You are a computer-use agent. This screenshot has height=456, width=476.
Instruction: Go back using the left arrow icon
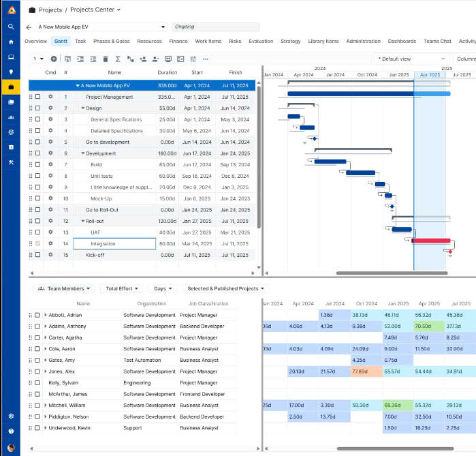tap(29, 27)
